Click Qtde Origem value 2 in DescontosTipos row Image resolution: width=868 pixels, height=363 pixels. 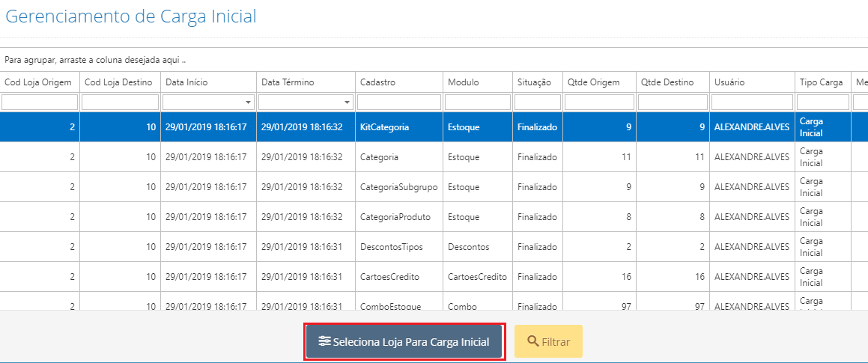tap(599, 247)
